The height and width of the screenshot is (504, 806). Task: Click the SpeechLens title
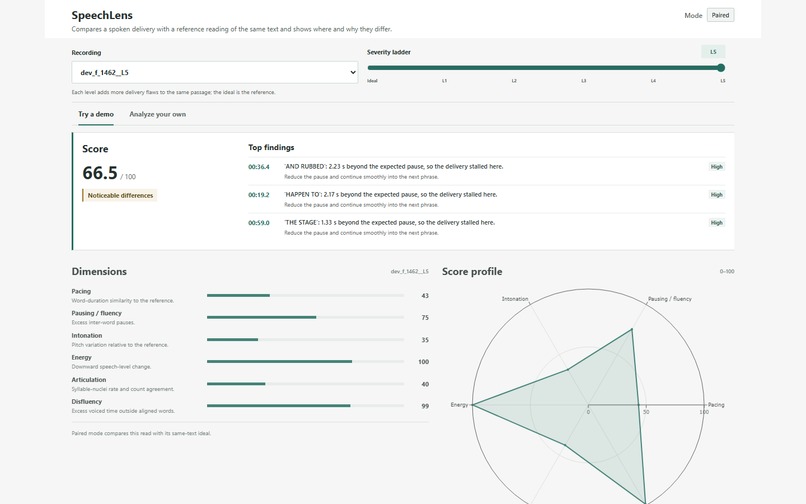(102, 15)
